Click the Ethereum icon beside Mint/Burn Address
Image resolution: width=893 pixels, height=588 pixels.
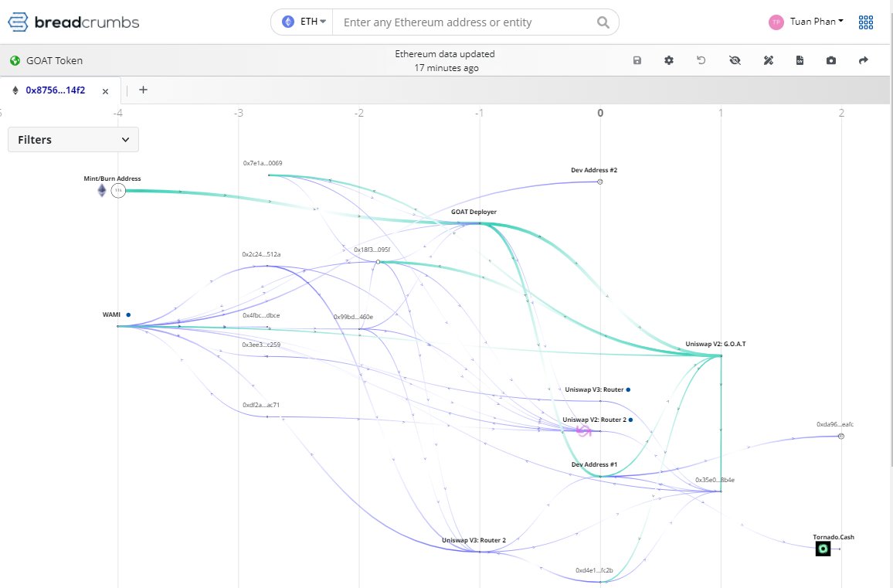coord(102,190)
